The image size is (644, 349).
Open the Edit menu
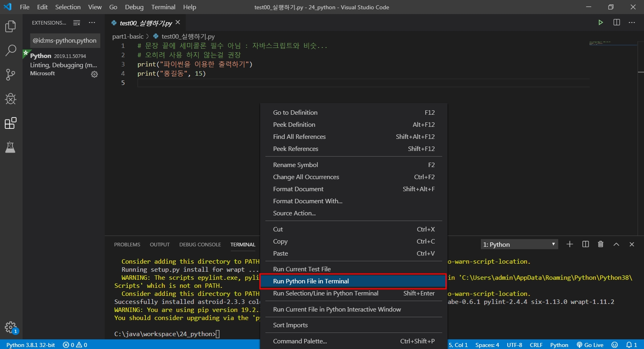coord(42,7)
